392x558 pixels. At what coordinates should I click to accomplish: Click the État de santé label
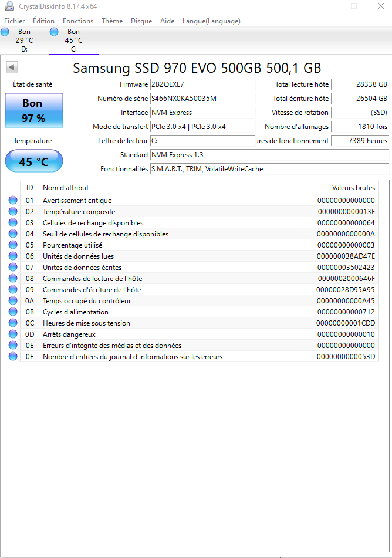coord(33,84)
